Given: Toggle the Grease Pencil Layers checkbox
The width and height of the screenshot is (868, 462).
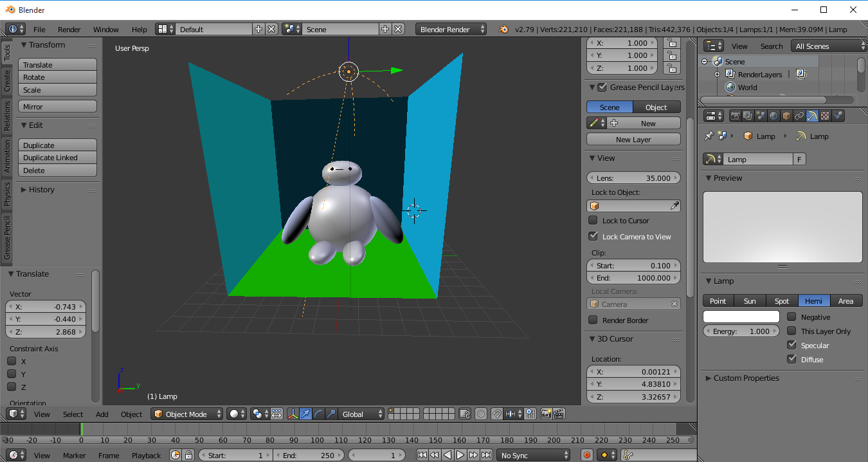Looking at the screenshot, I should [602, 87].
